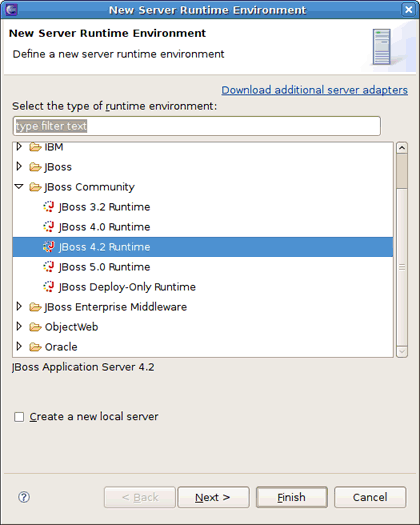
Task: Select the Oracle label
Action: [61, 347]
